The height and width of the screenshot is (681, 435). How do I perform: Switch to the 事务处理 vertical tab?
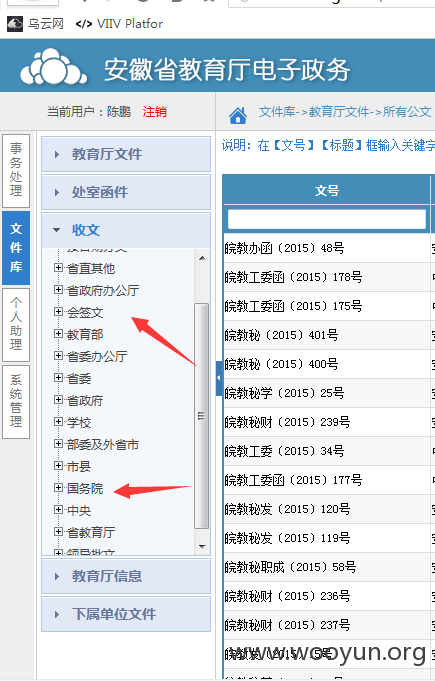(16, 170)
